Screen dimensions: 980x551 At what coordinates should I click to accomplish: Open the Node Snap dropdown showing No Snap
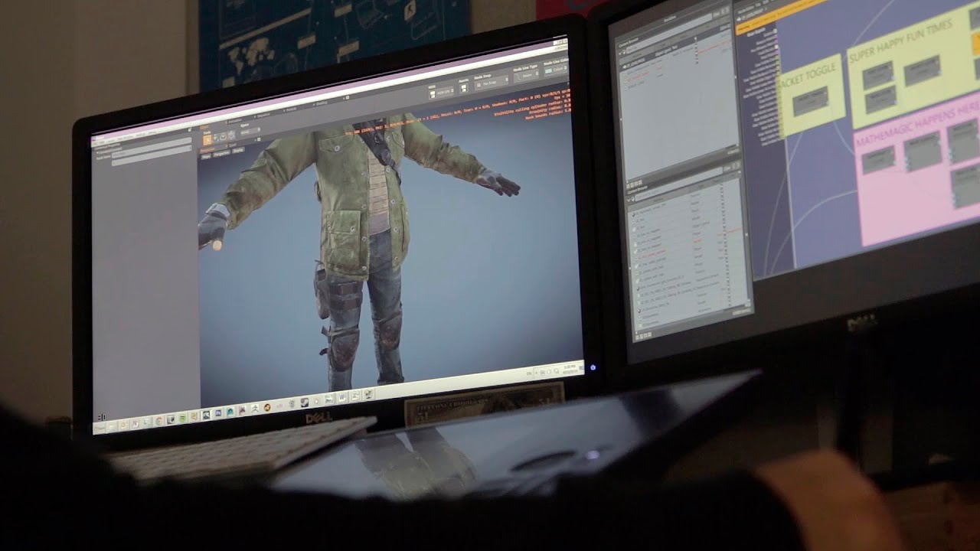coord(491,83)
